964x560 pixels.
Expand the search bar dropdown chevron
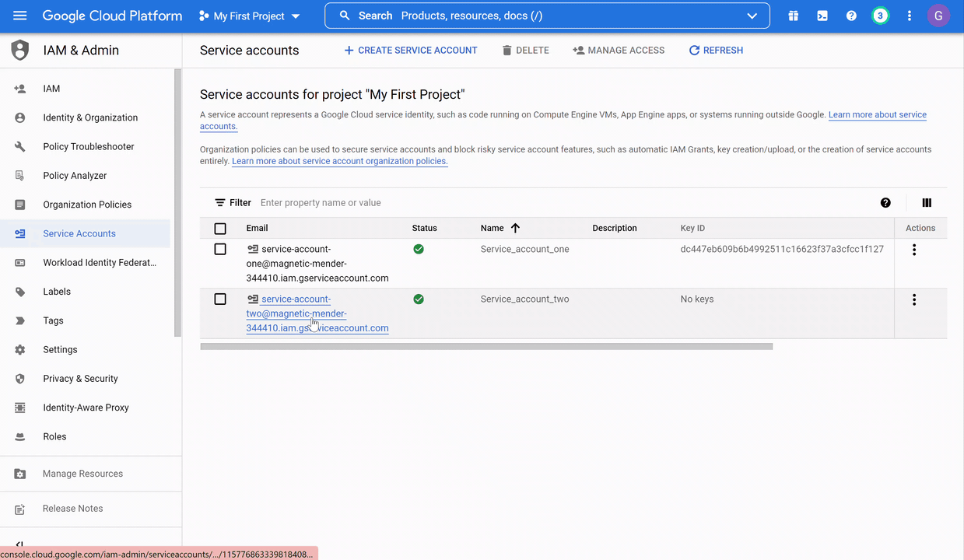752,16
